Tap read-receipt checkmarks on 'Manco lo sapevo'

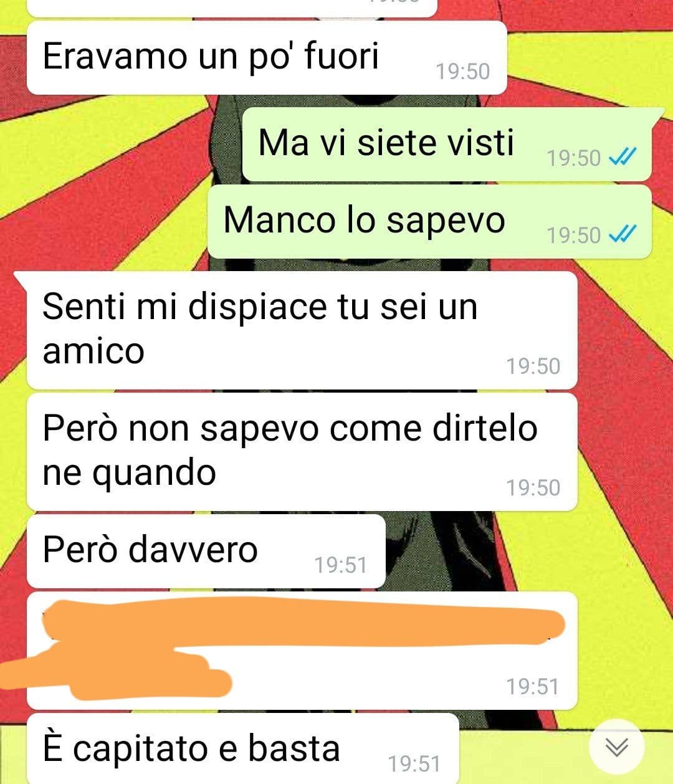622,235
